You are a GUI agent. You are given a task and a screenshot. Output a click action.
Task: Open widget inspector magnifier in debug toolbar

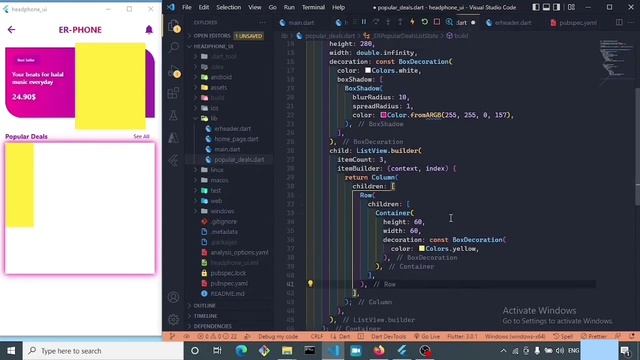[x=449, y=22]
